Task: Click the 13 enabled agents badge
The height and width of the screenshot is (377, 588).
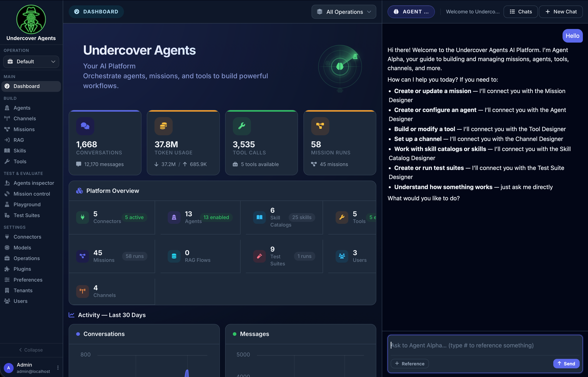Action: coord(216,217)
